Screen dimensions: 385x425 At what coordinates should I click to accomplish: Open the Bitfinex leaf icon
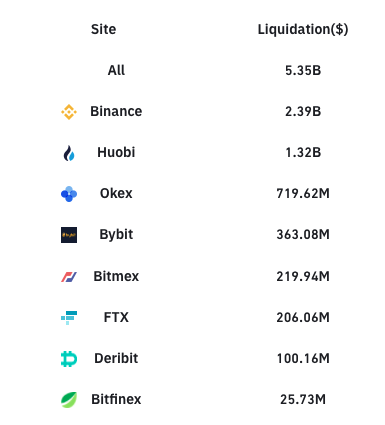click(69, 400)
